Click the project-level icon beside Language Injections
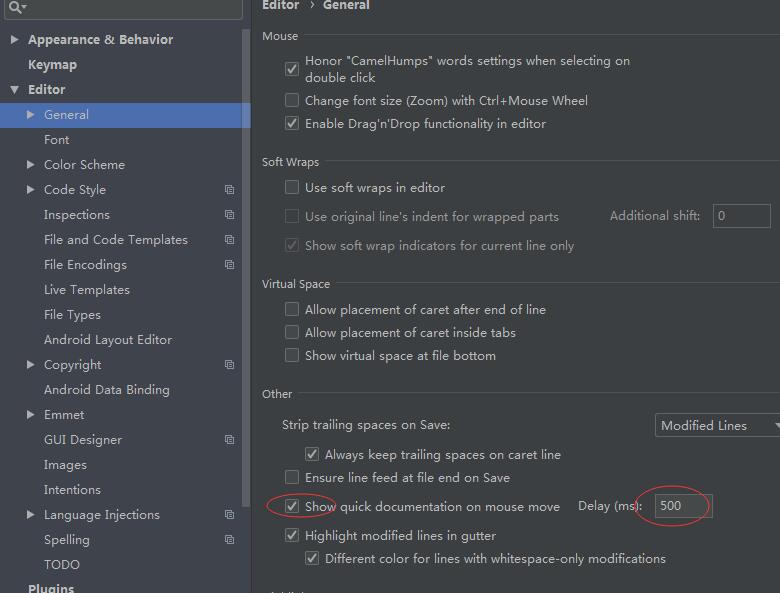This screenshot has height=593, width=780. point(229,515)
